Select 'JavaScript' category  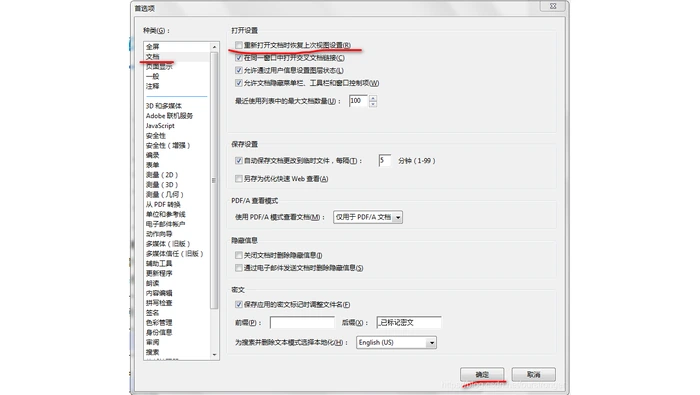pos(160,126)
